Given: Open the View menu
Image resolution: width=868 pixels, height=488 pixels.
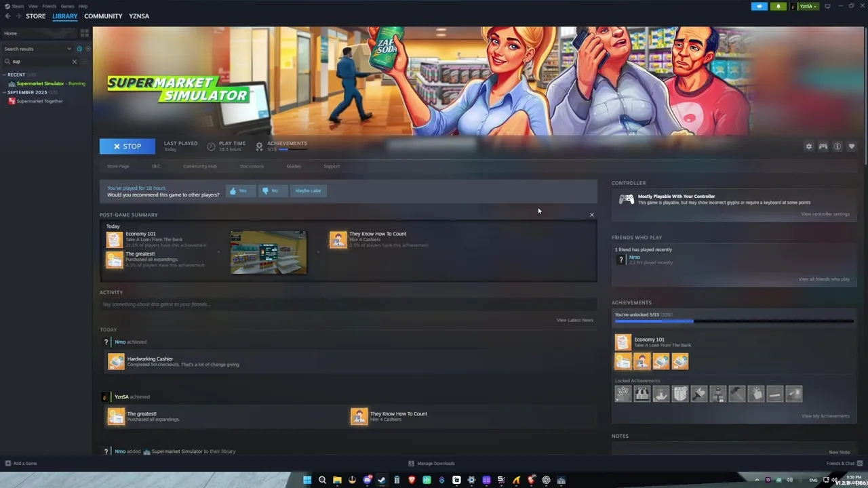Looking at the screenshot, I should coord(33,6).
